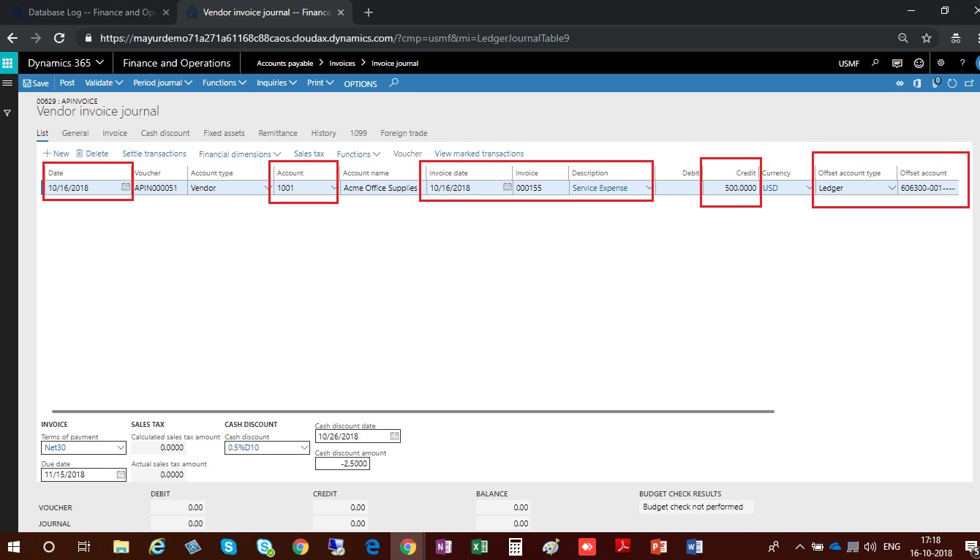Switch to the Fixed assets tab
Image resolution: width=980 pixels, height=560 pixels.
tap(224, 133)
